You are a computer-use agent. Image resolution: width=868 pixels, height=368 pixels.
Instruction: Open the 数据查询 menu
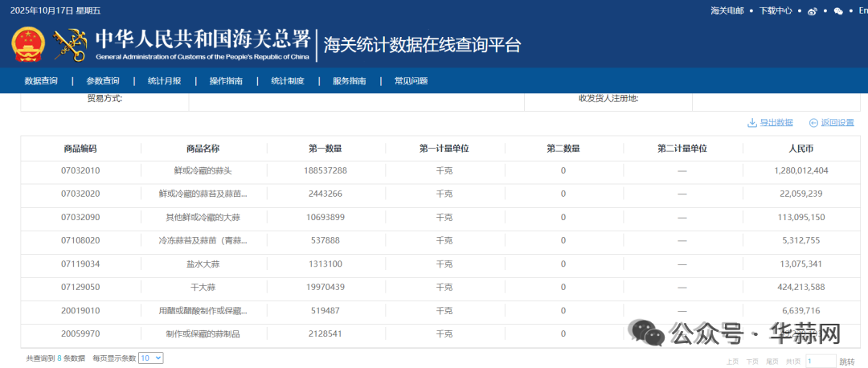[41, 81]
